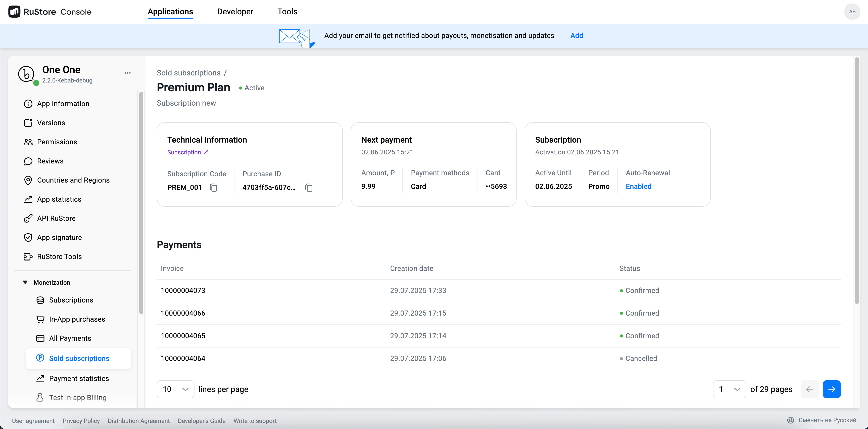Copy the Purchase ID value

click(309, 188)
